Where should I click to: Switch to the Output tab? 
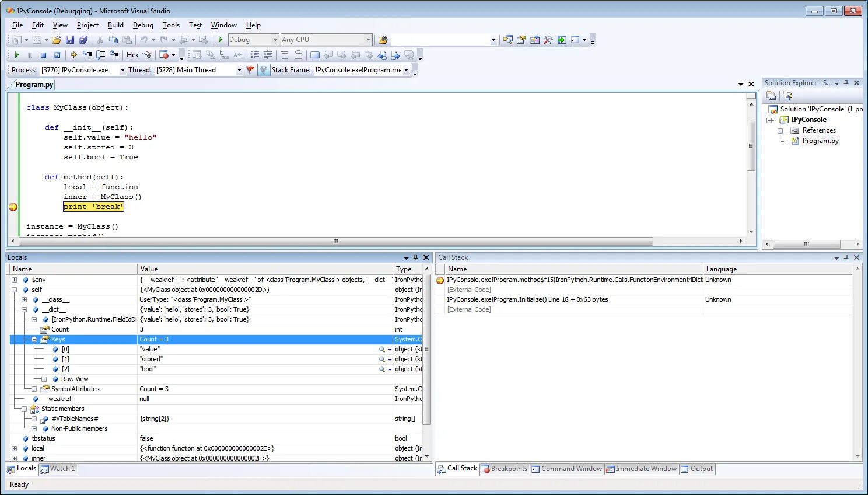click(697, 469)
